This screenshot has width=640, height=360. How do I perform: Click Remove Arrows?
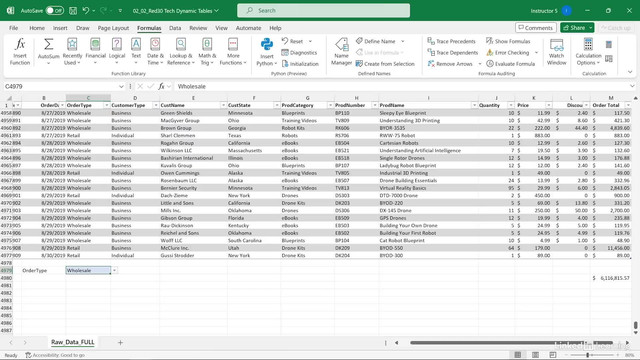click(450, 64)
